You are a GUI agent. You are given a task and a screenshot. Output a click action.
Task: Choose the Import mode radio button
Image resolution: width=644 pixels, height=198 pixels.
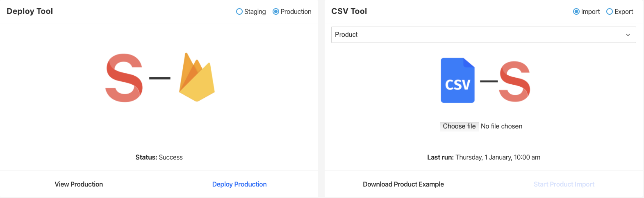coord(576,12)
